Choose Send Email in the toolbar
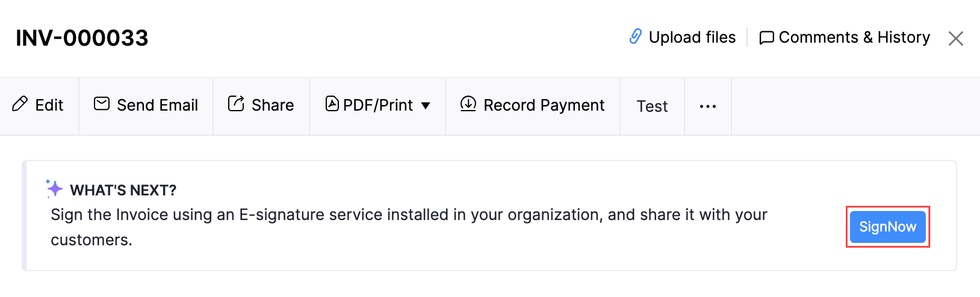 pos(157,105)
